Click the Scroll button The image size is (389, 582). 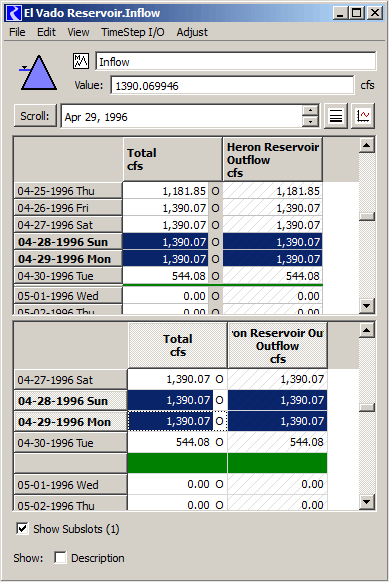[35, 116]
